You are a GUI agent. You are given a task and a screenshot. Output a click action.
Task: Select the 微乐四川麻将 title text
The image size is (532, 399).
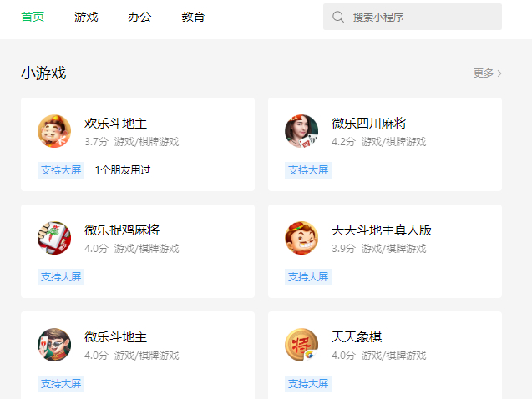click(x=369, y=123)
